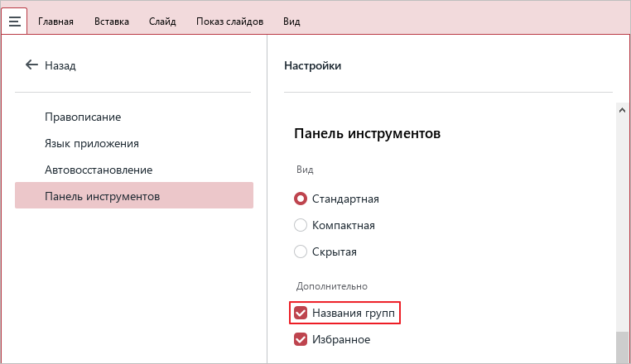
Task: Open the Слайд tab
Action: [x=162, y=22]
